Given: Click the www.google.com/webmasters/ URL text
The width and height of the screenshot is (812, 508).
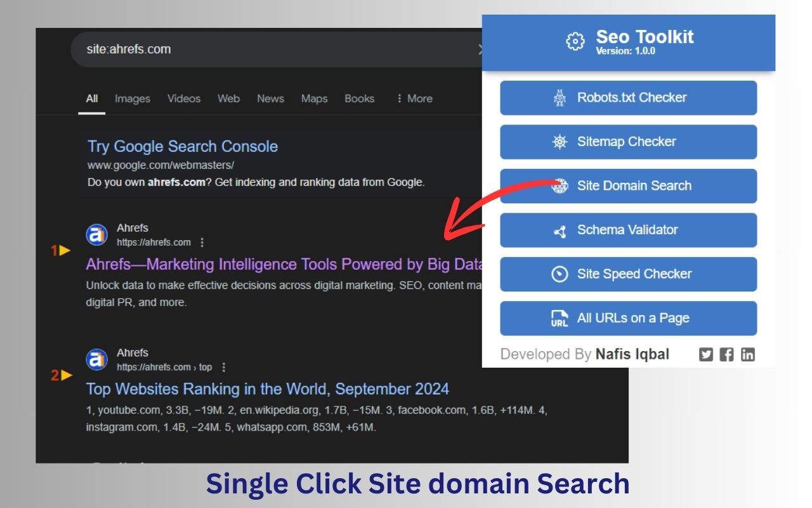Looking at the screenshot, I should 160,165.
